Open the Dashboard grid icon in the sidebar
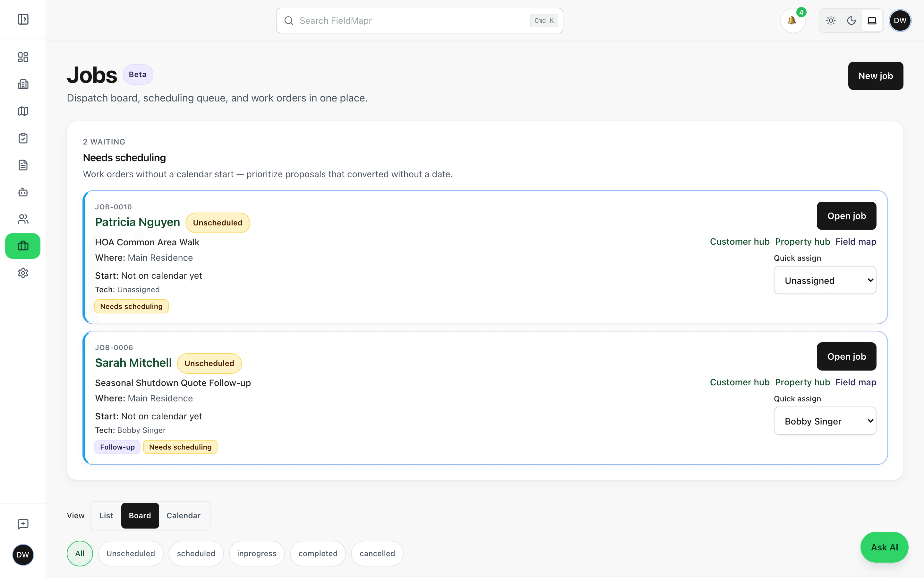 [x=23, y=57]
